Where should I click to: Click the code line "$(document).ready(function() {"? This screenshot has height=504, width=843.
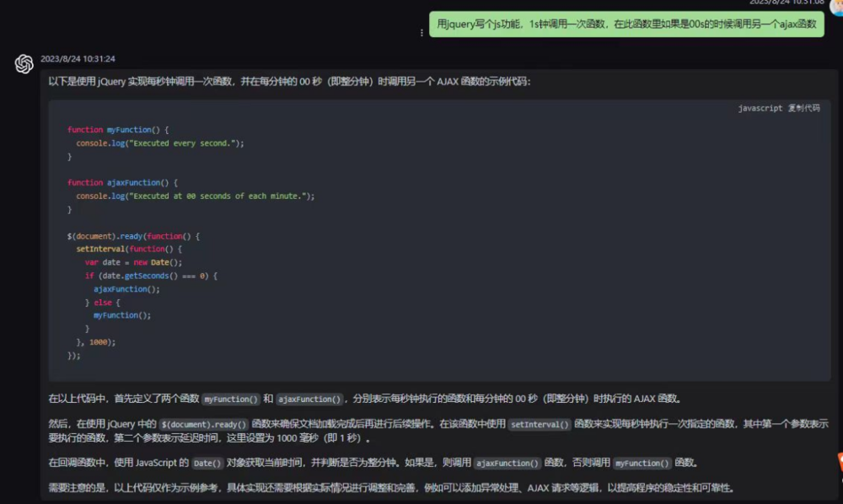tap(133, 236)
